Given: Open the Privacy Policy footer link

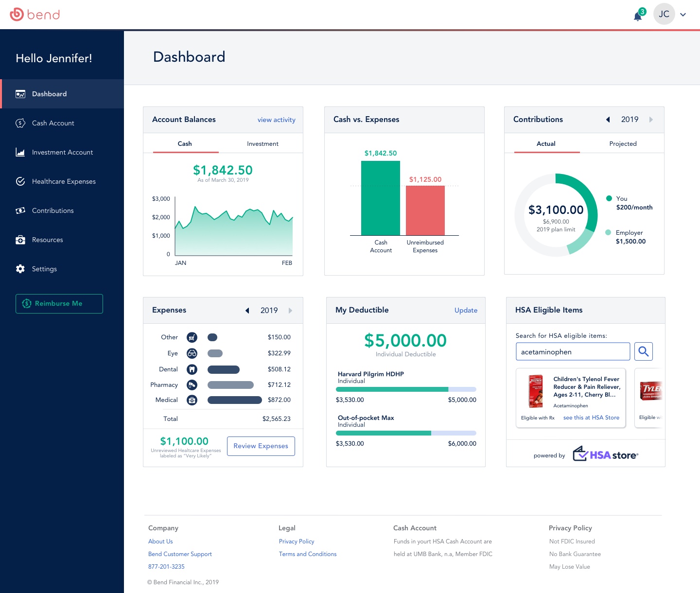Looking at the screenshot, I should pyautogui.click(x=297, y=541).
